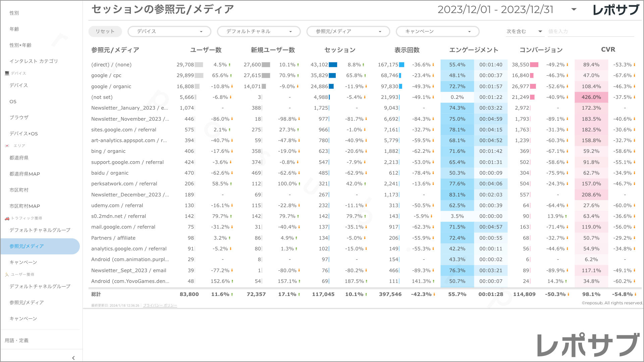Open the 性別×年齢 sidebar page
644x362 pixels.
20,45
